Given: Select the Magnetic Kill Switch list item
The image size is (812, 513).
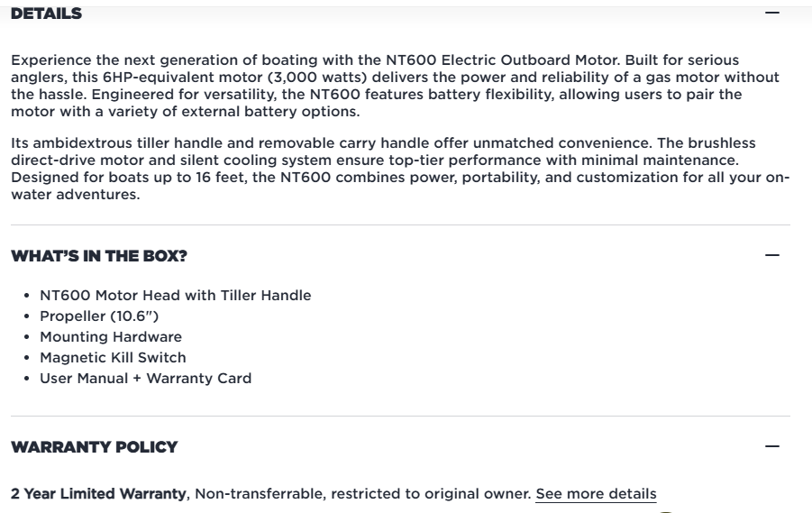Looking at the screenshot, I should pyautogui.click(x=113, y=358).
